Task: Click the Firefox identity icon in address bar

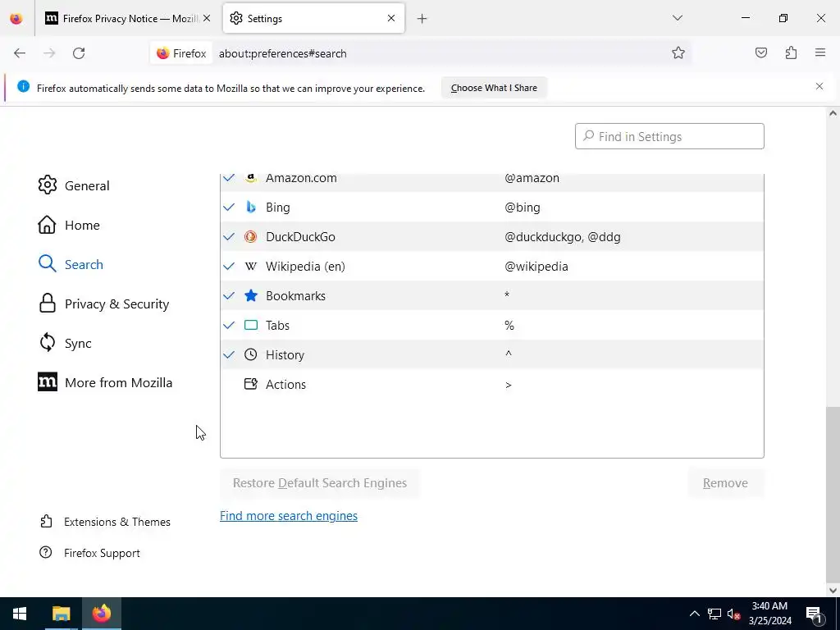Action: tap(181, 53)
